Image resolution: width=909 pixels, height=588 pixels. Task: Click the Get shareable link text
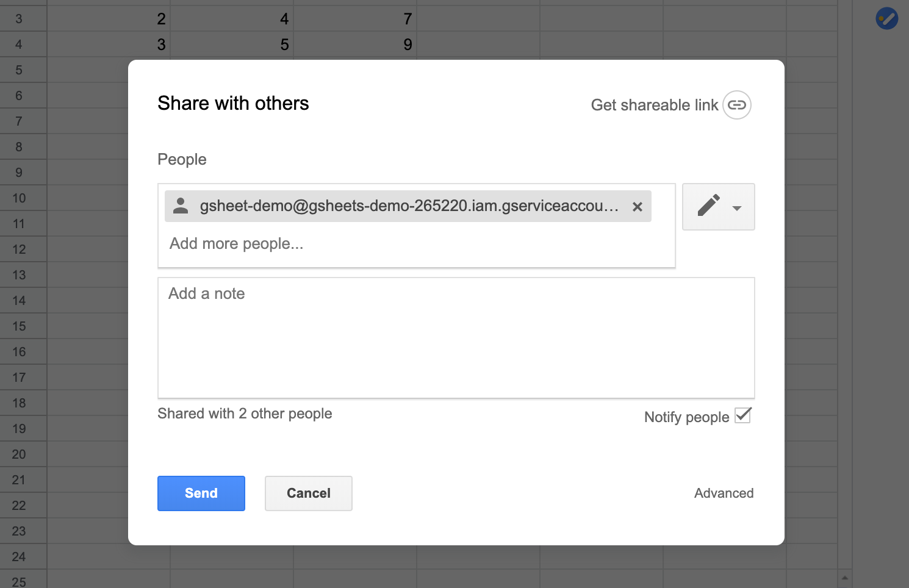(x=654, y=105)
